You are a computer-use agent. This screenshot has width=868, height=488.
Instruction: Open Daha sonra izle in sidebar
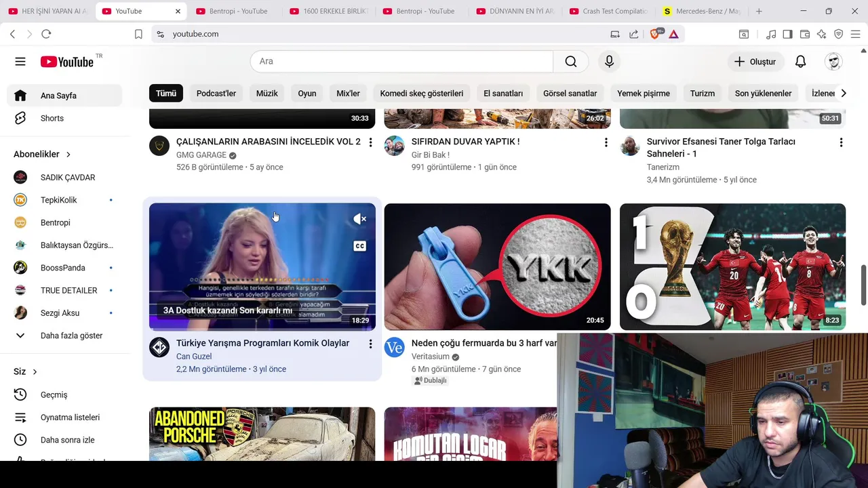click(64, 440)
